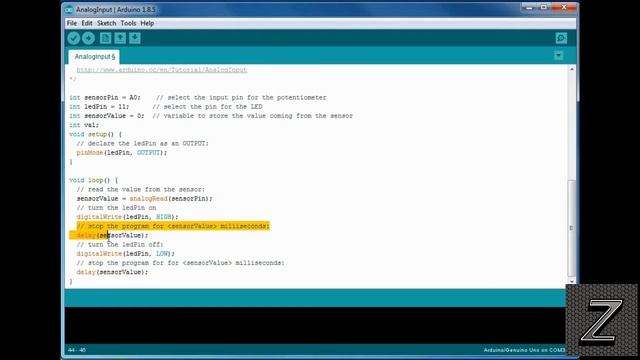Open the Serial Monitor icon
640x360 pixels.
(561, 38)
